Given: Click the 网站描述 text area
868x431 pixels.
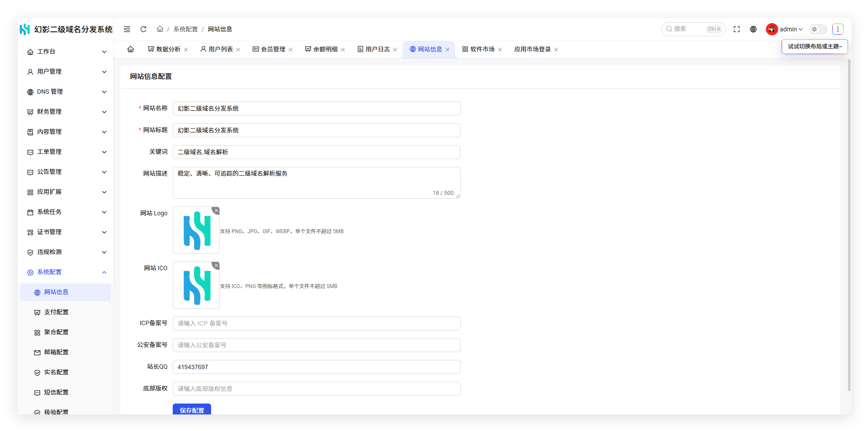Looking at the screenshot, I should 317,183.
